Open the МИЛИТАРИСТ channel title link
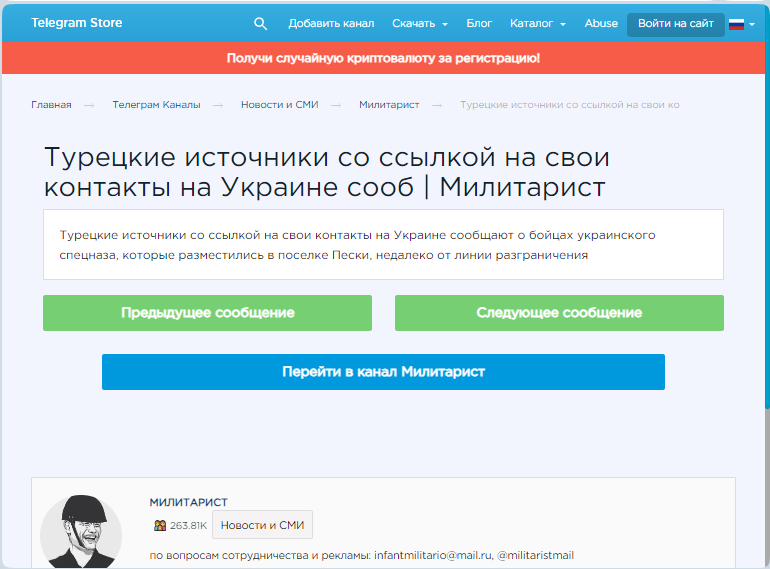Screen dimensions: 770x569 click(189, 502)
